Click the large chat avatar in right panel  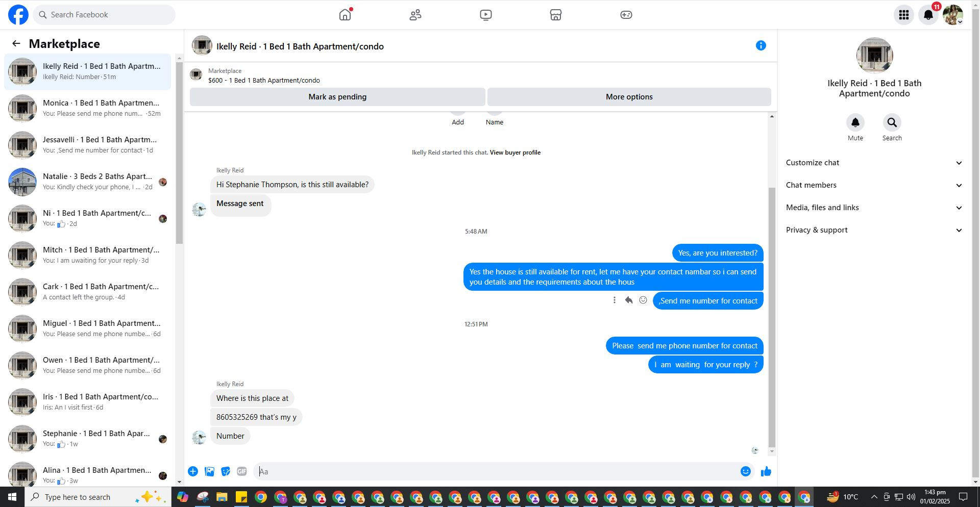pos(874,56)
